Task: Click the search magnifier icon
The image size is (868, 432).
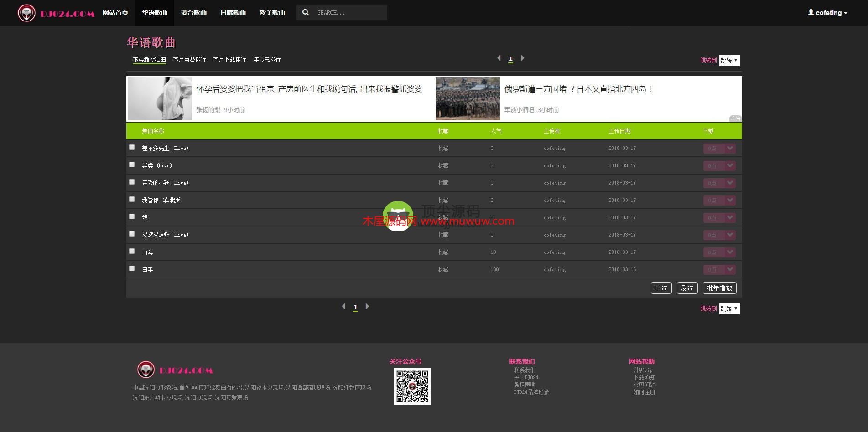Action: (x=306, y=13)
